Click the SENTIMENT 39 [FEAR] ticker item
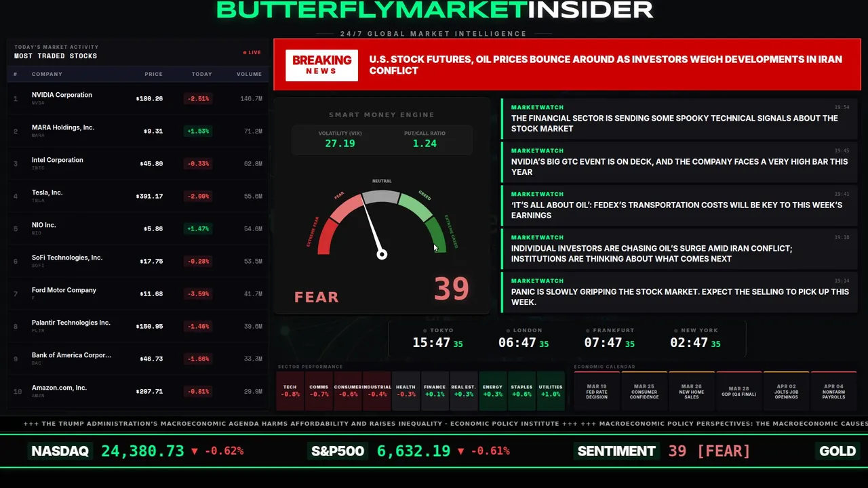This screenshot has width=868, height=488. pyautogui.click(x=663, y=451)
